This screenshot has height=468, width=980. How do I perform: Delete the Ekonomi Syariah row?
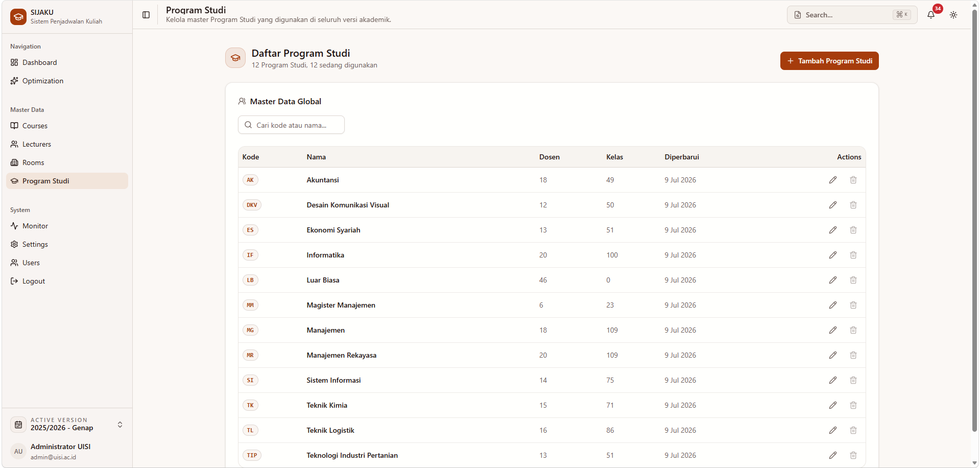[x=853, y=230]
